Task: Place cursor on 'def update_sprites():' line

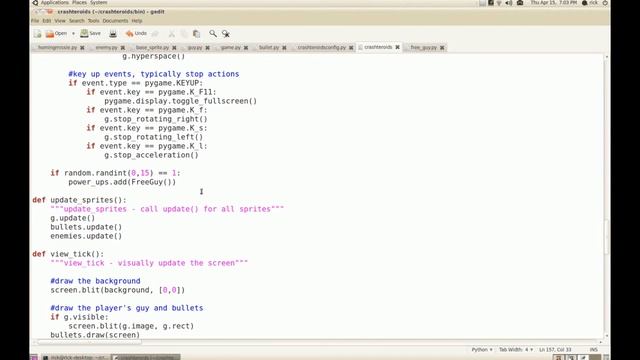Action: click(80, 200)
